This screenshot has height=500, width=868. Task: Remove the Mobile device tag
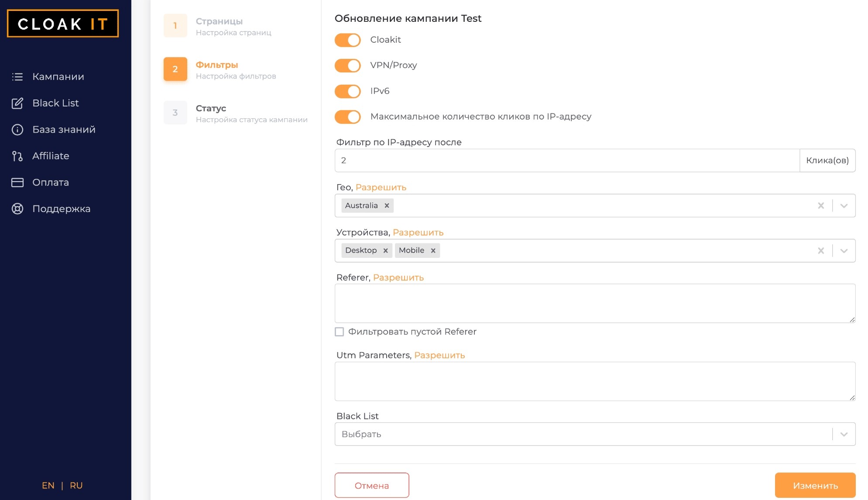click(433, 250)
